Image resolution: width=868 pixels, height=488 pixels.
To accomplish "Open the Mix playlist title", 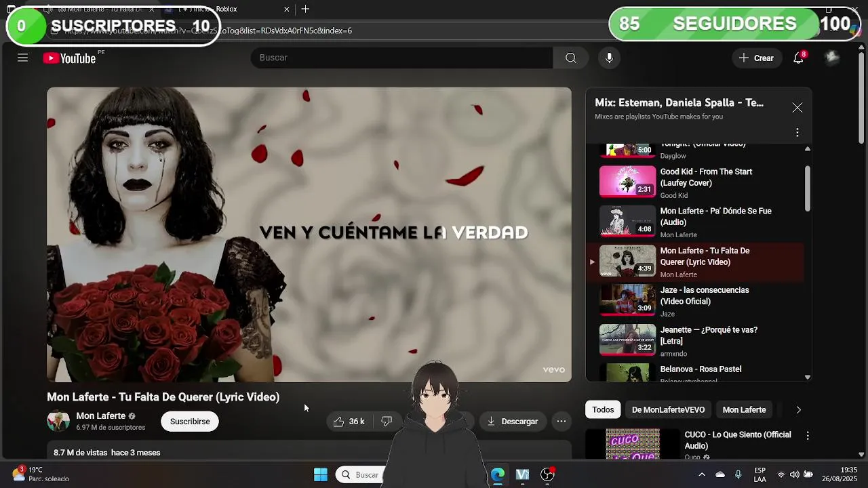I will pyautogui.click(x=679, y=103).
